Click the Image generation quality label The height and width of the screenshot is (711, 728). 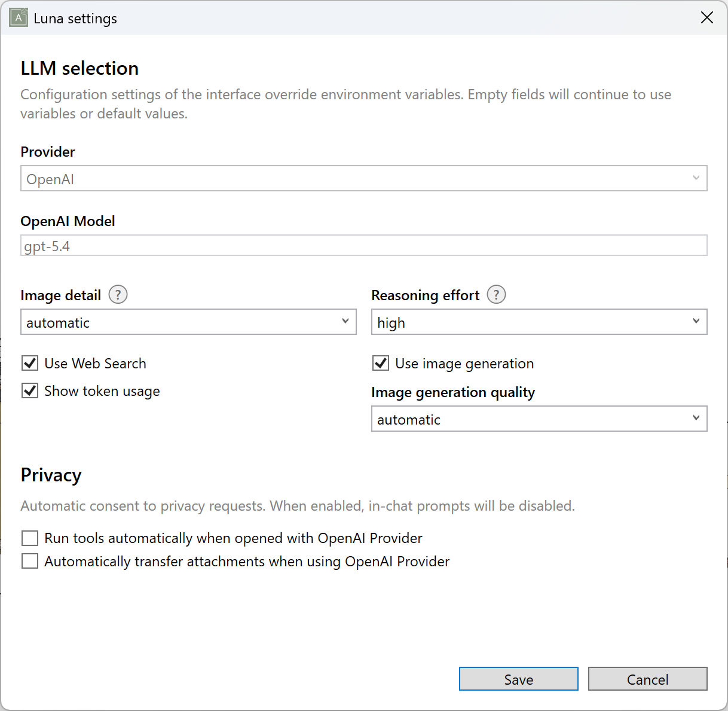(x=453, y=392)
